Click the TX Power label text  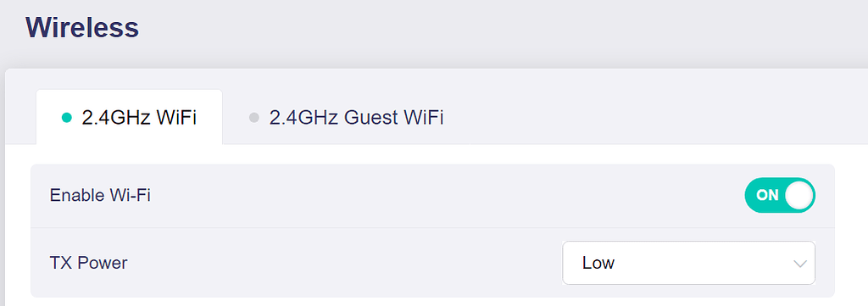(x=88, y=263)
